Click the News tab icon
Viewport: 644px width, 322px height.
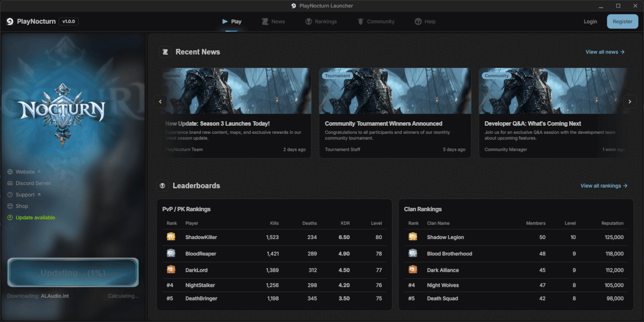click(265, 22)
